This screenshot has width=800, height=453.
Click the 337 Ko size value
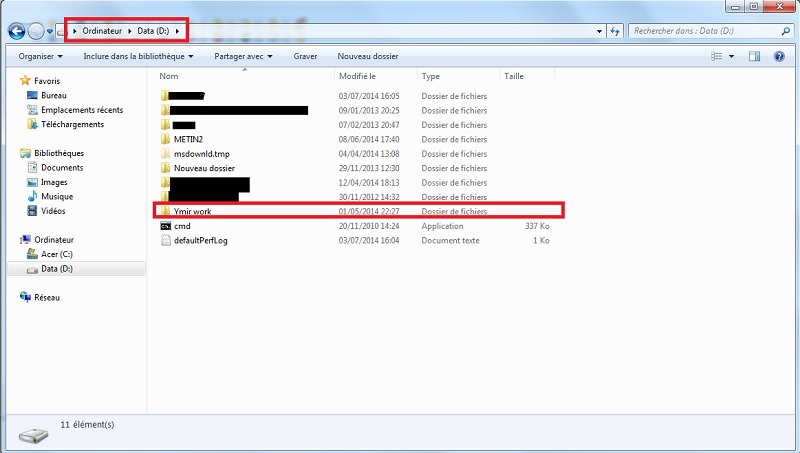(537, 226)
